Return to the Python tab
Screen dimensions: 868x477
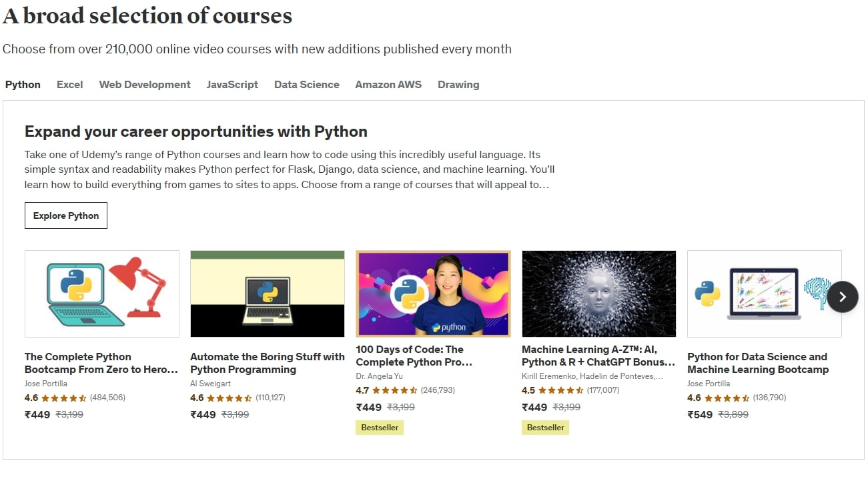pos(22,84)
